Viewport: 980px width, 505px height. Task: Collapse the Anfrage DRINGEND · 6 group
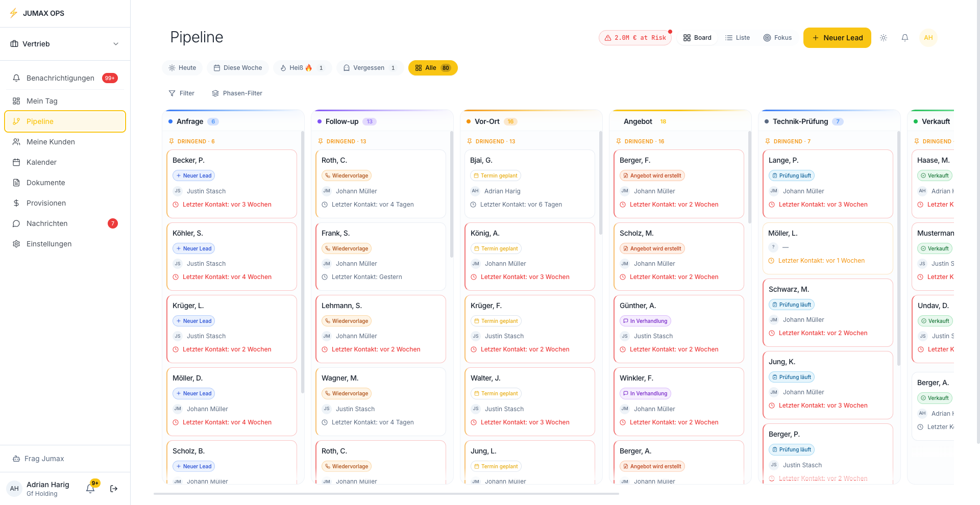coord(192,141)
